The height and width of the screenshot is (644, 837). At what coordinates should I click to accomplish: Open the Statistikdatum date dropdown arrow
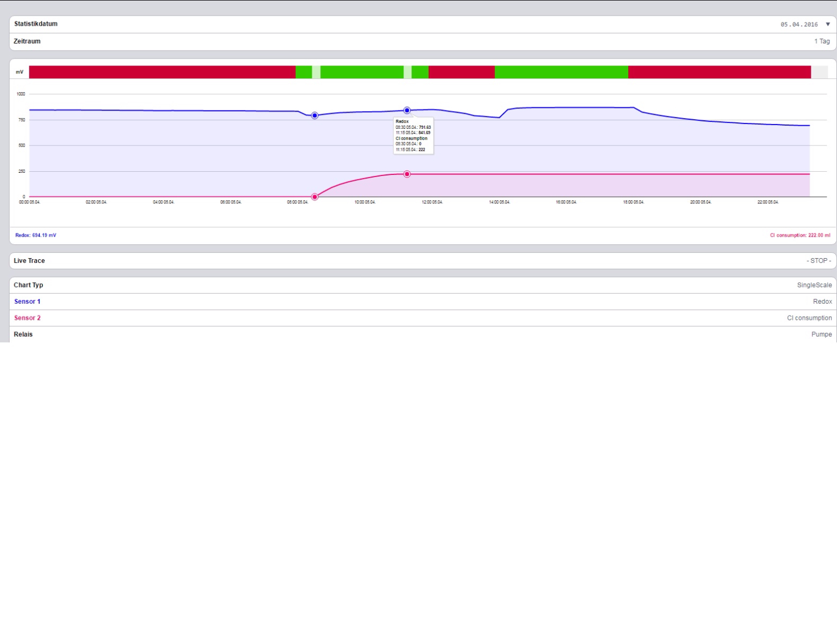(x=828, y=24)
